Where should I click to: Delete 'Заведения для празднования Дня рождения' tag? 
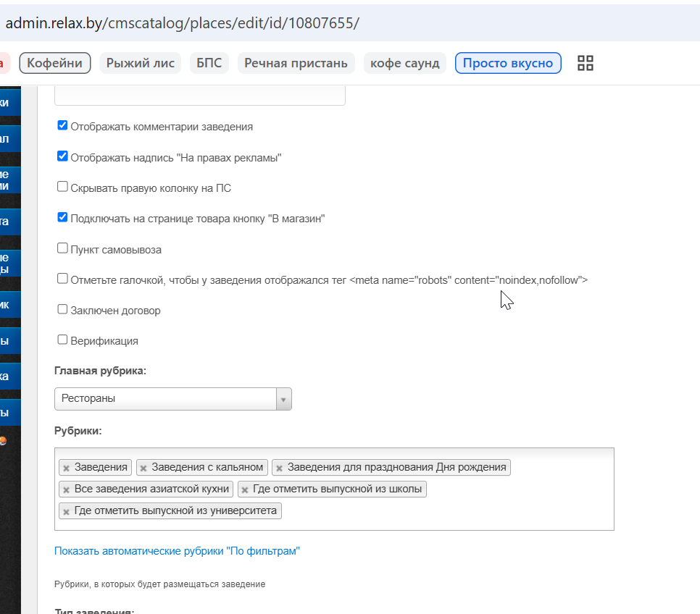click(279, 468)
